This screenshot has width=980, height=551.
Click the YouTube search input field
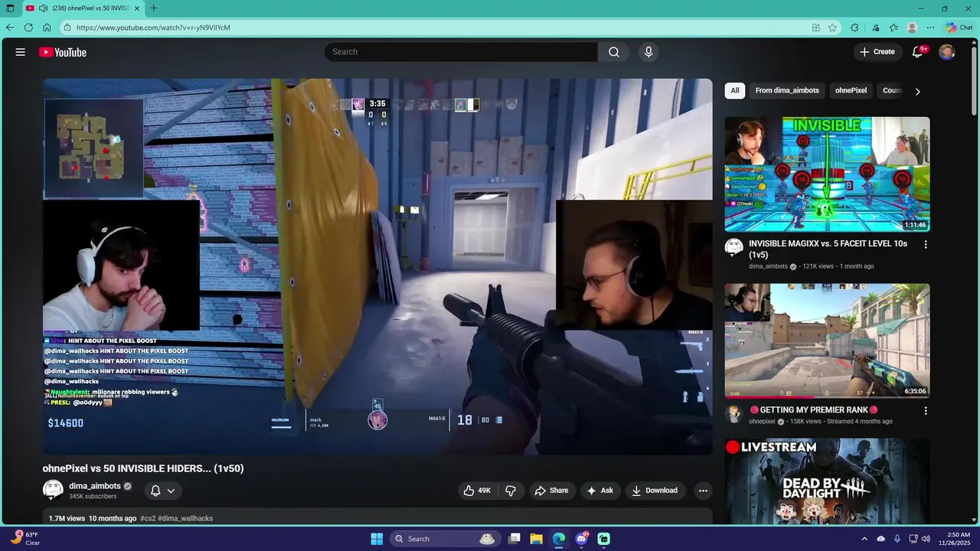[461, 52]
